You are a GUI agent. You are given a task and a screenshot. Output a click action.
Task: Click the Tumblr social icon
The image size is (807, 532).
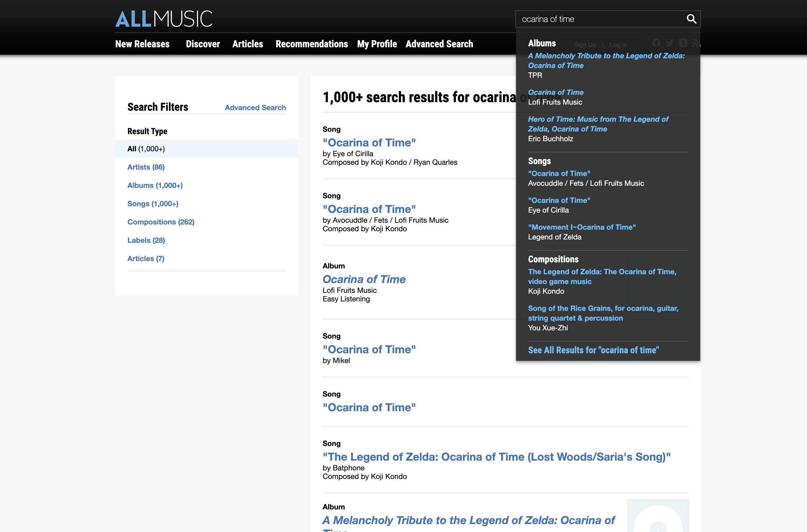click(x=683, y=43)
